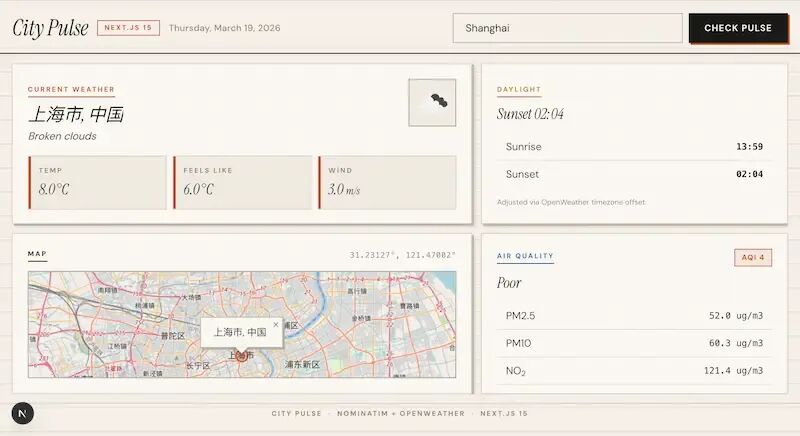
Task: Click the WIND 3.0 m/s tile
Action: (x=387, y=183)
